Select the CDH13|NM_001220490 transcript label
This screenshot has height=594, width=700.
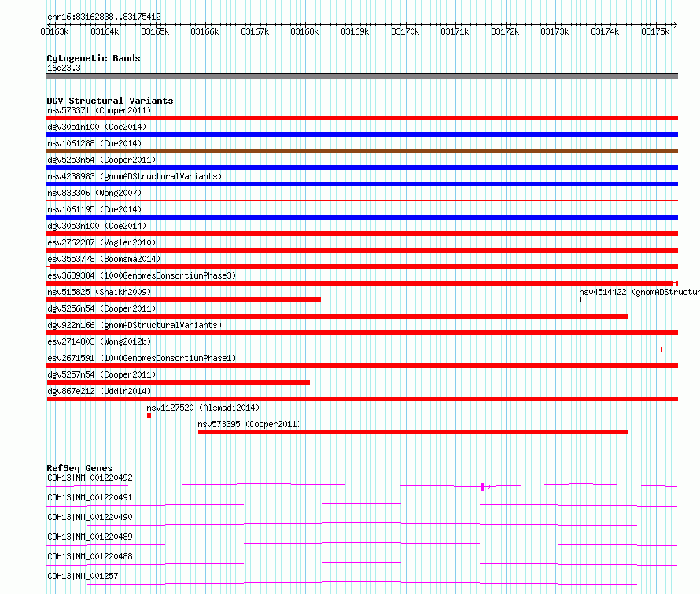90,517
